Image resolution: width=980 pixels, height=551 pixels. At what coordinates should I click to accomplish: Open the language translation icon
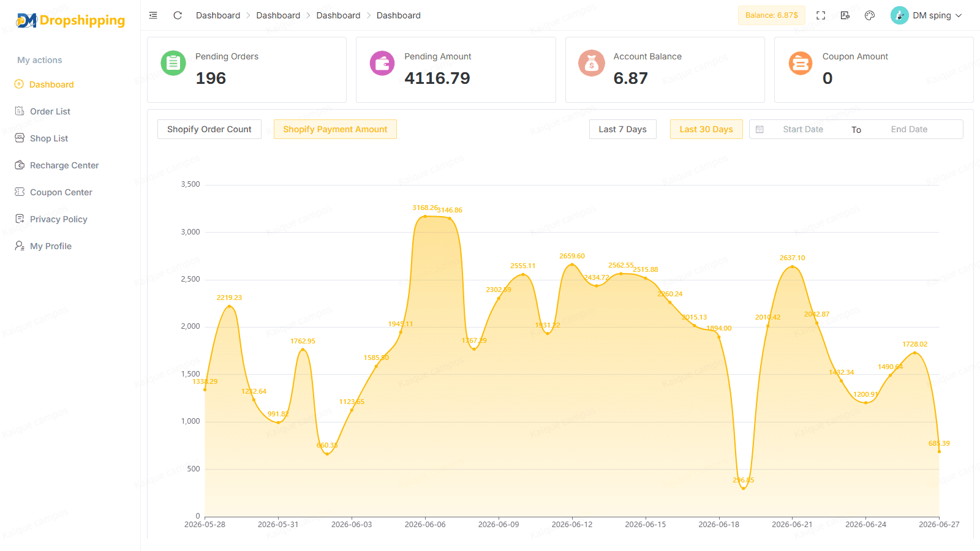(845, 15)
